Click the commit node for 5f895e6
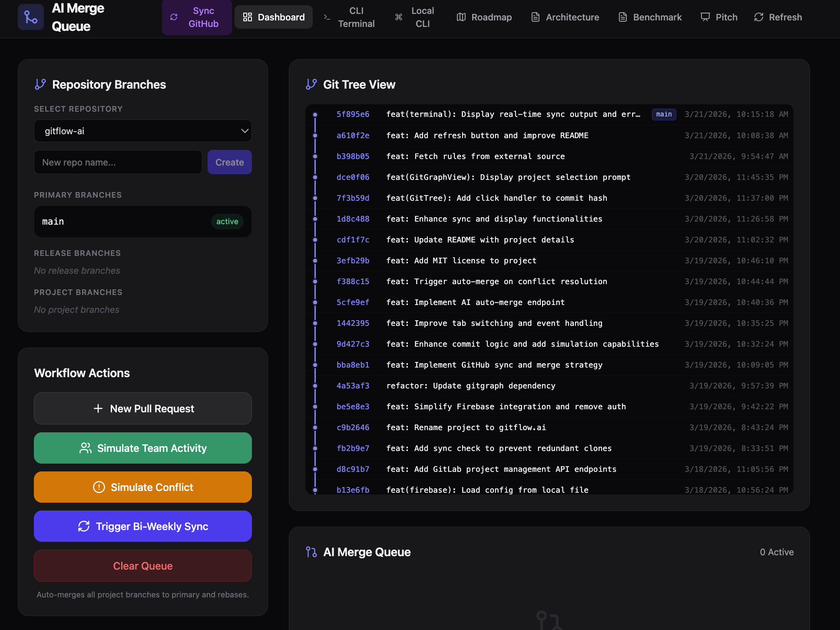The width and height of the screenshot is (840, 630). (x=315, y=115)
